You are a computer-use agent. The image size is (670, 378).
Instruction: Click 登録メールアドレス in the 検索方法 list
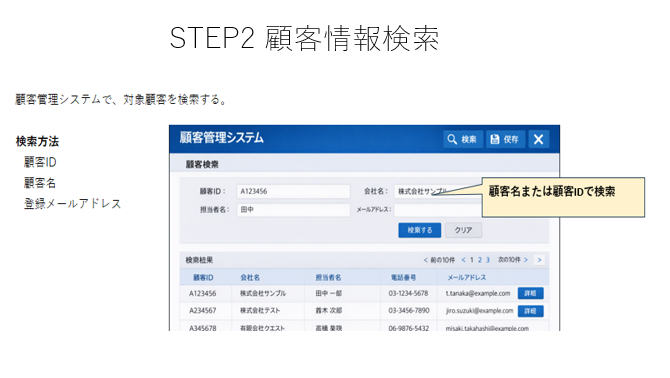(72, 204)
